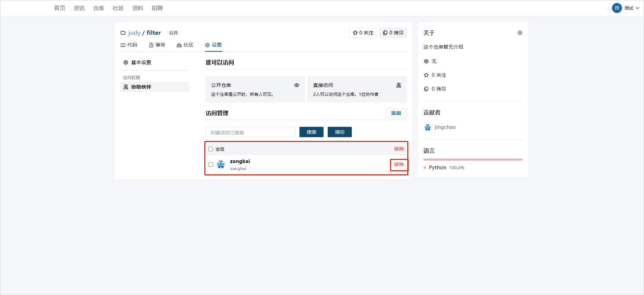Click jingchao's contributor avatar
The width and height of the screenshot is (644, 295).
tap(428, 127)
